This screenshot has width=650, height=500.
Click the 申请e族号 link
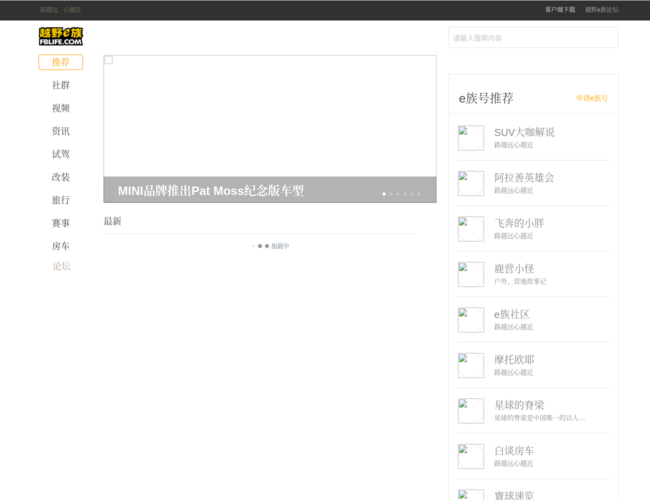click(x=591, y=98)
